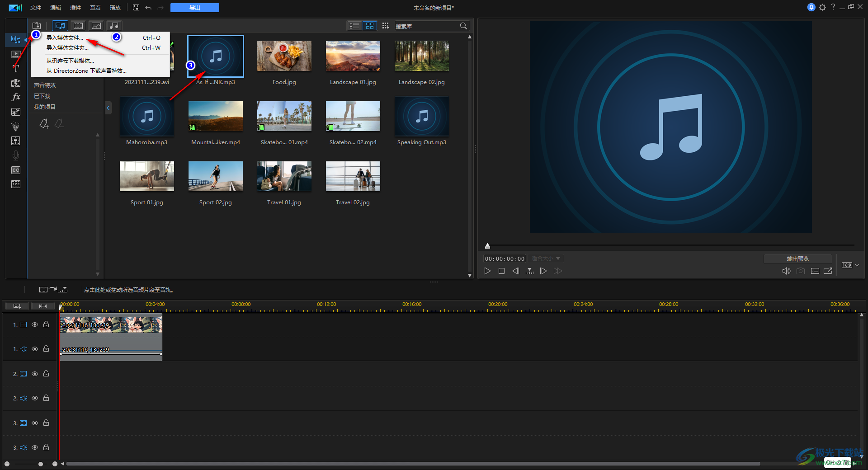This screenshot has height=470, width=868.
Task: Click the save project icon
Action: click(x=136, y=8)
